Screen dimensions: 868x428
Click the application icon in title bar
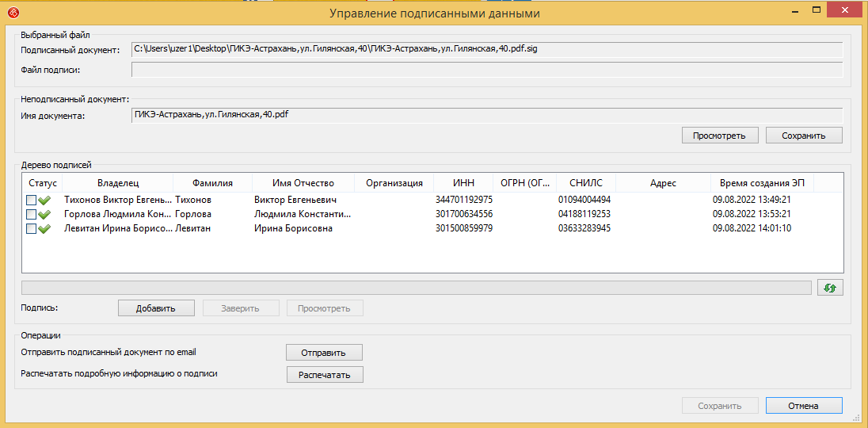pos(10,13)
